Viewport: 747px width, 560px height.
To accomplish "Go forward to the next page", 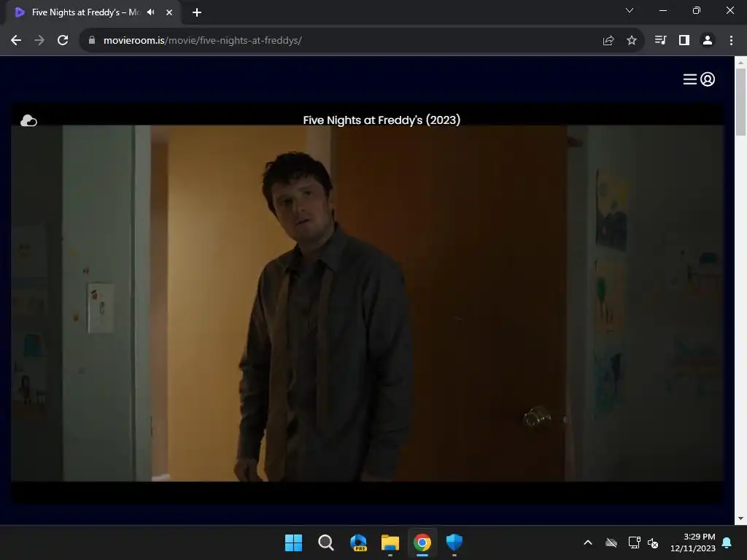I will click(x=39, y=41).
